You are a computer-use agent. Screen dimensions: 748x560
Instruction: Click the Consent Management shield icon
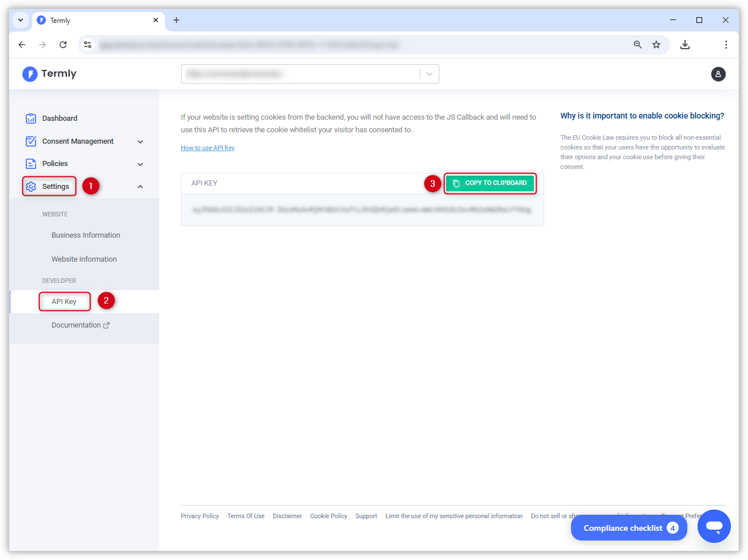coord(30,141)
